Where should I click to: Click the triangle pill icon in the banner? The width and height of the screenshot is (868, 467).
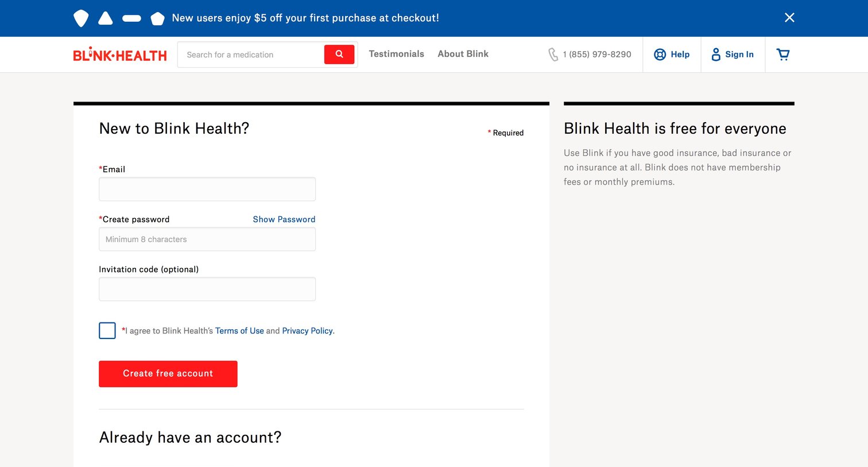click(x=106, y=18)
